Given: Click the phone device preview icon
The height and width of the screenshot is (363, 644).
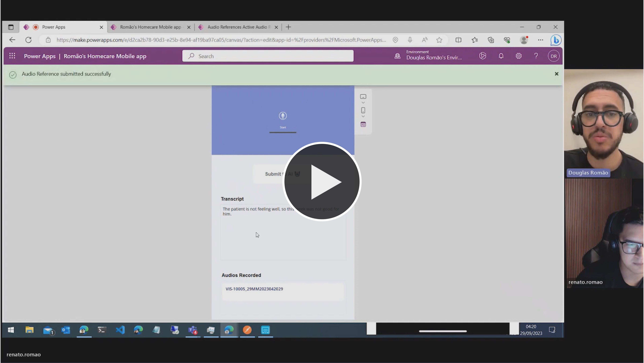Looking at the screenshot, I should [363, 110].
